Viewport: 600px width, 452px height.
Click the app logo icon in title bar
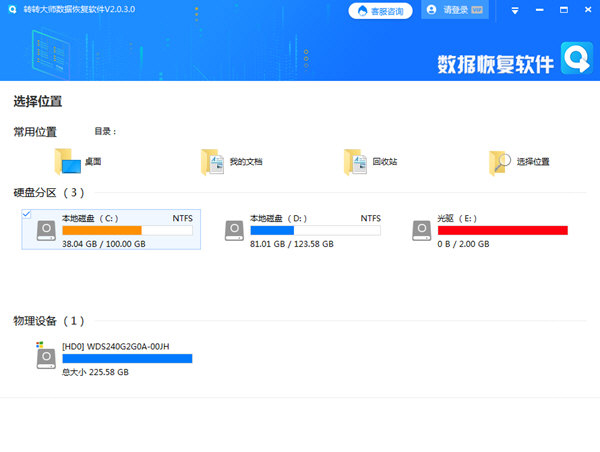pyautogui.click(x=11, y=10)
